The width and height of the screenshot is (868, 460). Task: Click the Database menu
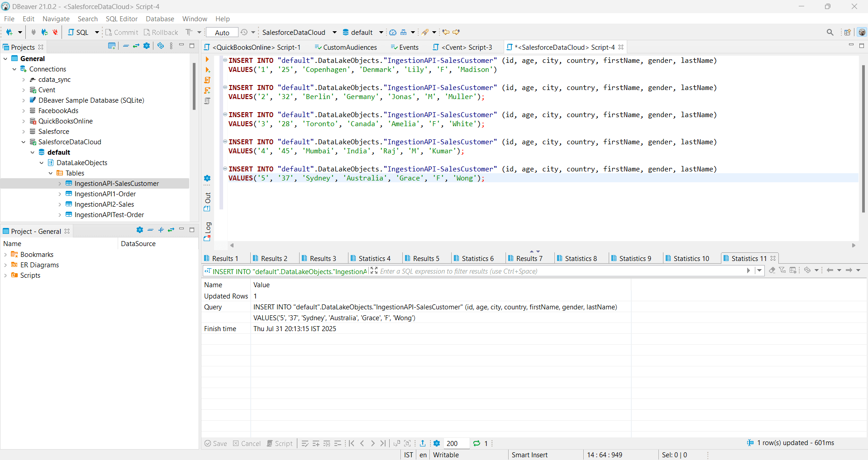(x=160, y=19)
